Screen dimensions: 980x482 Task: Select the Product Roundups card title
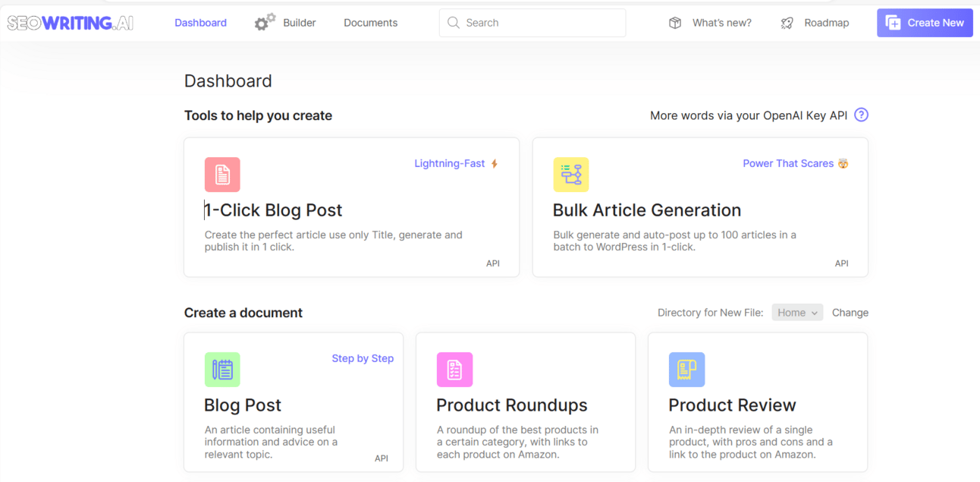click(512, 405)
